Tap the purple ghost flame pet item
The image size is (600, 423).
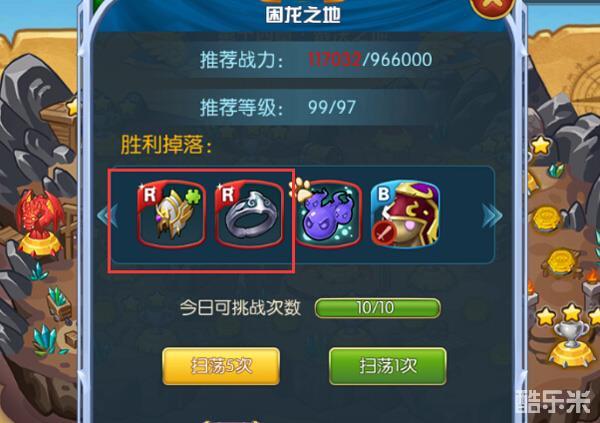click(x=328, y=215)
